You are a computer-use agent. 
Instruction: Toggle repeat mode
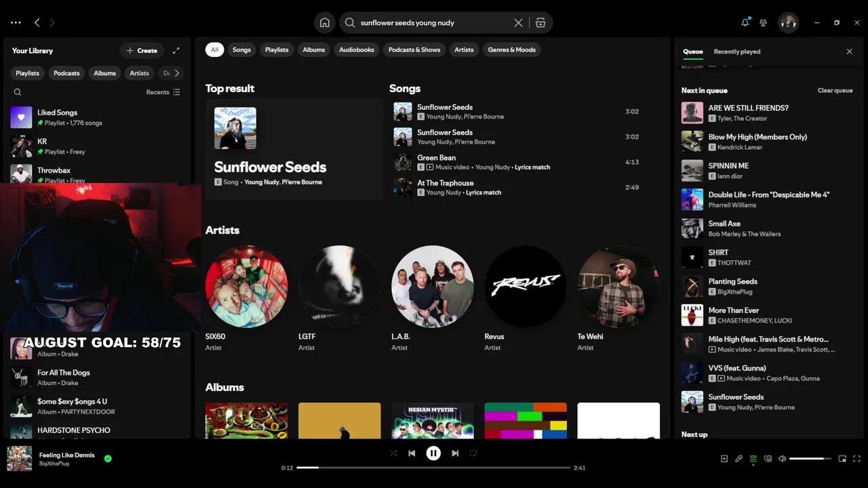click(473, 453)
